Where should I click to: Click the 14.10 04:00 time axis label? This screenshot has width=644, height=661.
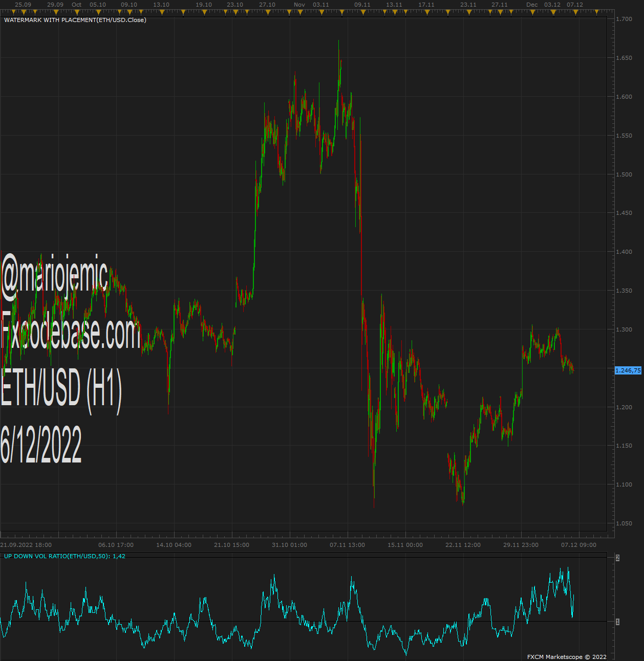coord(174,545)
